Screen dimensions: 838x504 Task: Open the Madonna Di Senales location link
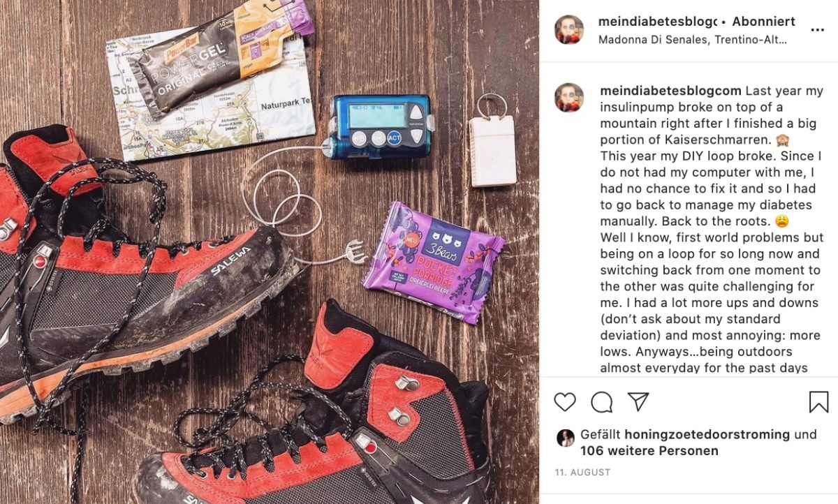point(693,40)
